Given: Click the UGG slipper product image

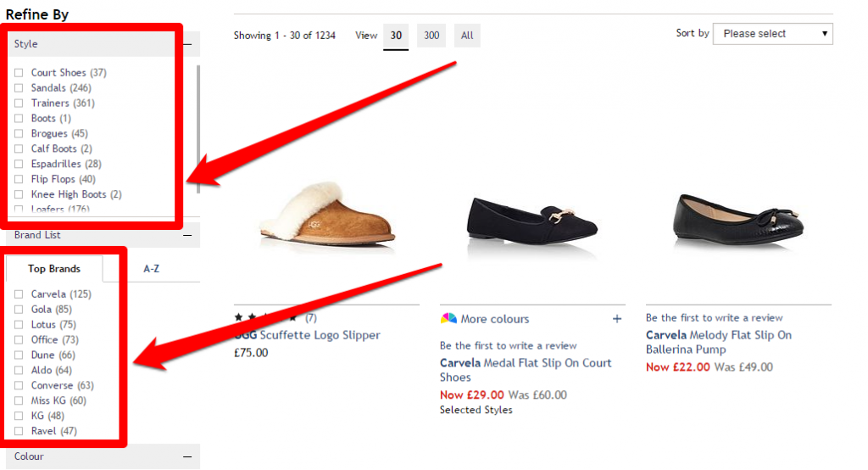Looking at the screenshot, I should point(326,212).
